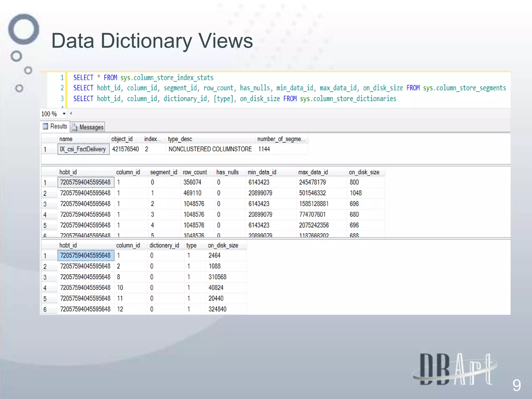532x399 pixels.
Task: Select dictionary on_disk_size cell 20440
Action: point(226,298)
